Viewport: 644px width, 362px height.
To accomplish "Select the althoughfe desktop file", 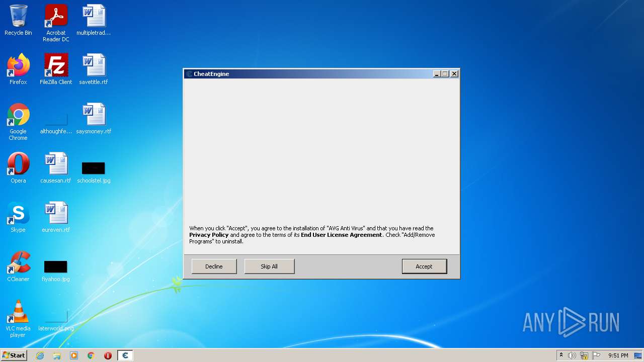I will coord(56,124).
